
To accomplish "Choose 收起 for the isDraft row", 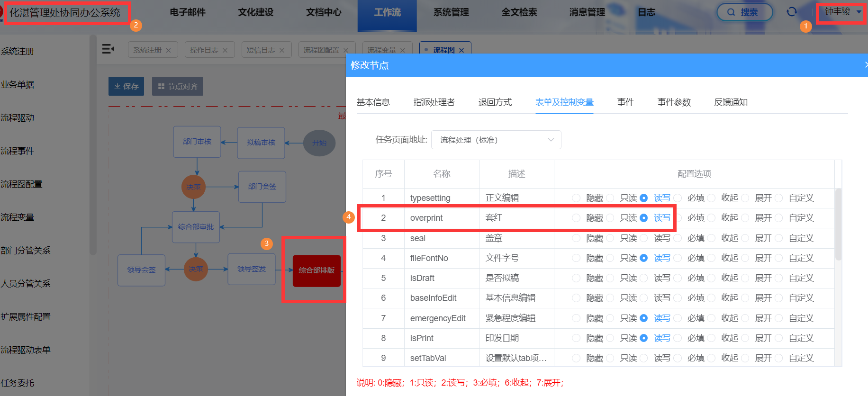I will (712, 278).
